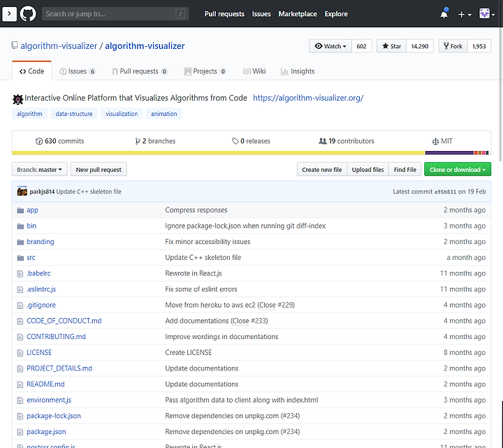The height and width of the screenshot is (448, 503).
Task: Focus the Search or jump to field
Action: (115, 14)
